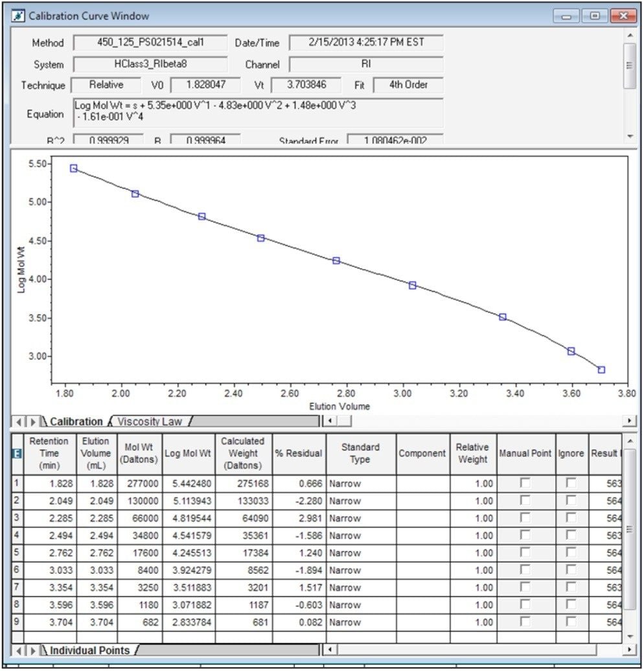Click last calibration point marker at 3.70 mL
Viewport: 644px width, 671px height.
[601, 370]
